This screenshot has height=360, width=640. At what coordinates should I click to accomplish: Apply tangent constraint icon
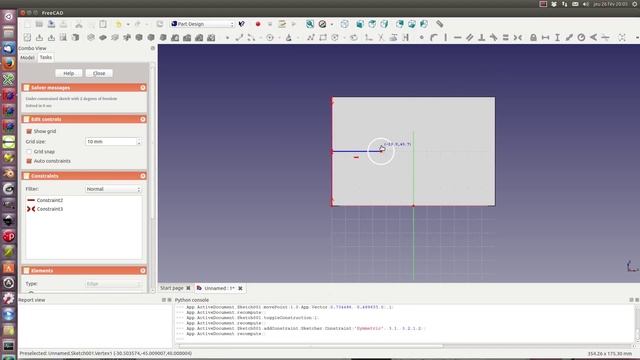493,38
